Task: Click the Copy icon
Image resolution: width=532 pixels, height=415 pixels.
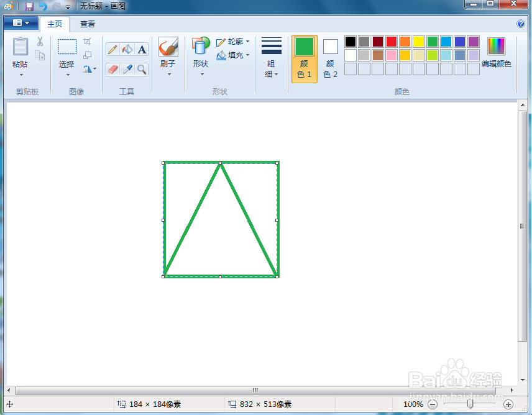Action: tap(40, 55)
